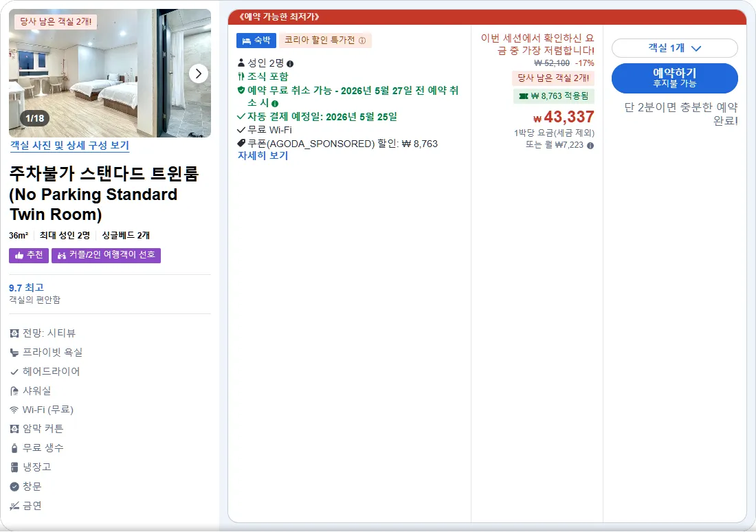Click the 시티뷰 view icon
The image size is (756, 532).
click(14, 333)
